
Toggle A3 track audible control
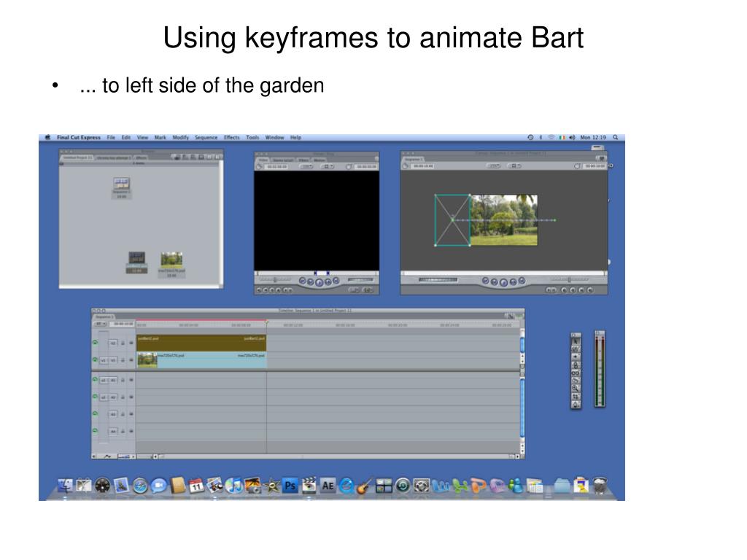coord(96,414)
